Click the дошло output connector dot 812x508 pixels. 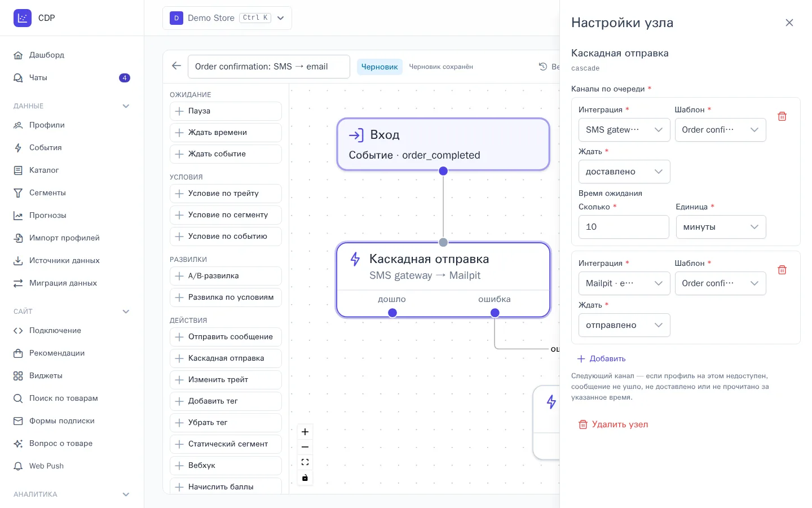[x=392, y=313]
